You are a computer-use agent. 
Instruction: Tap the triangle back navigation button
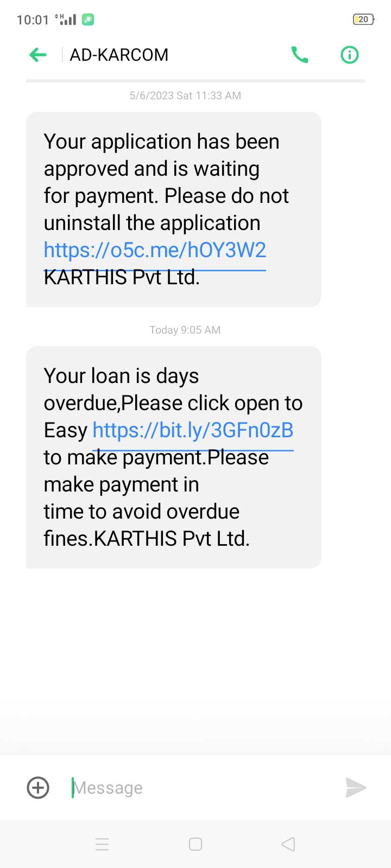[x=288, y=844]
